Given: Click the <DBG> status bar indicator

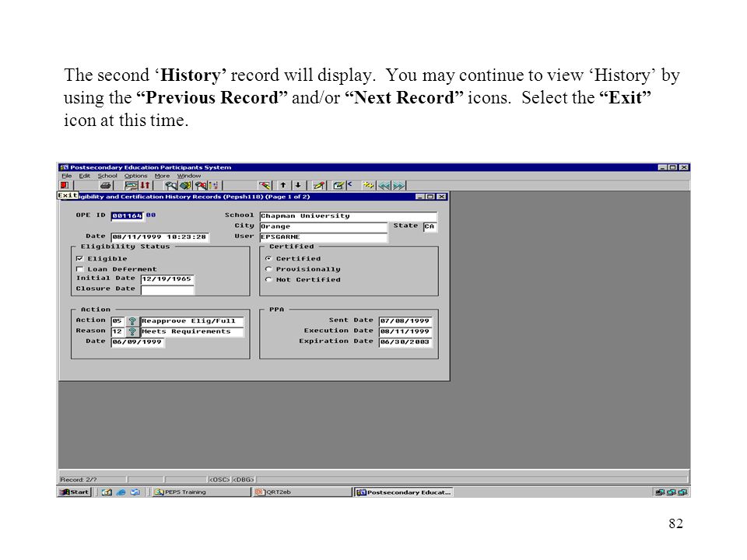Looking at the screenshot, I should tap(244, 480).
